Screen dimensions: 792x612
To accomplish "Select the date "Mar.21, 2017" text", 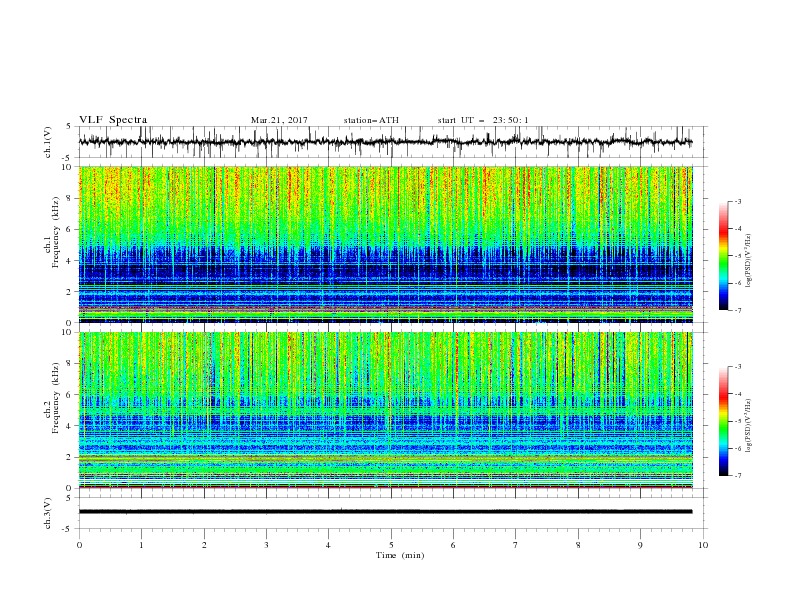I will pos(279,120).
